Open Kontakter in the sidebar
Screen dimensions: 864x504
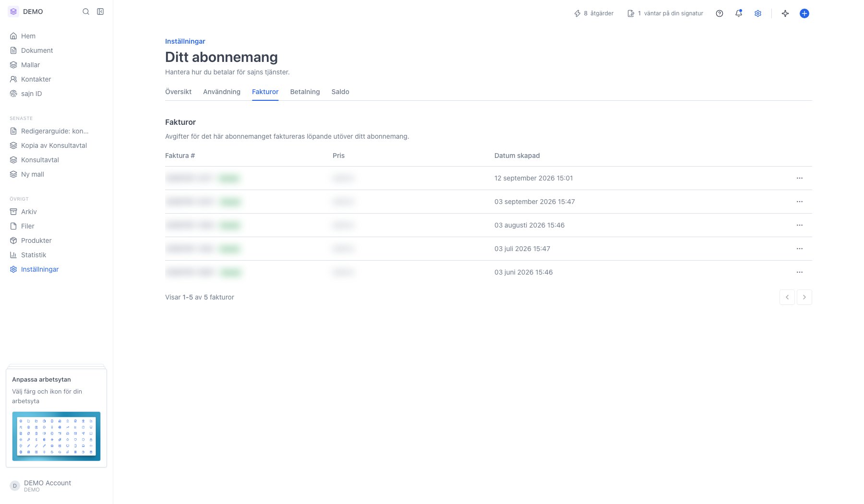click(56, 79)
